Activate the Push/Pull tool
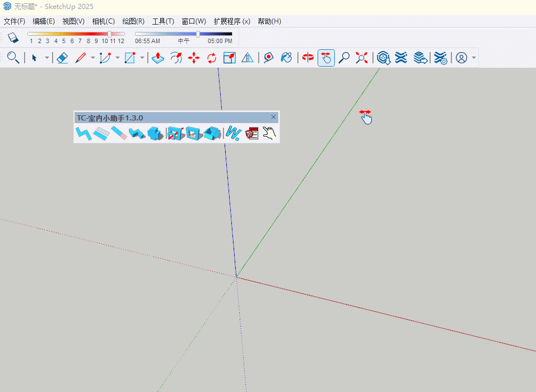The image size is (536, 392). click(x=158, y=58)
